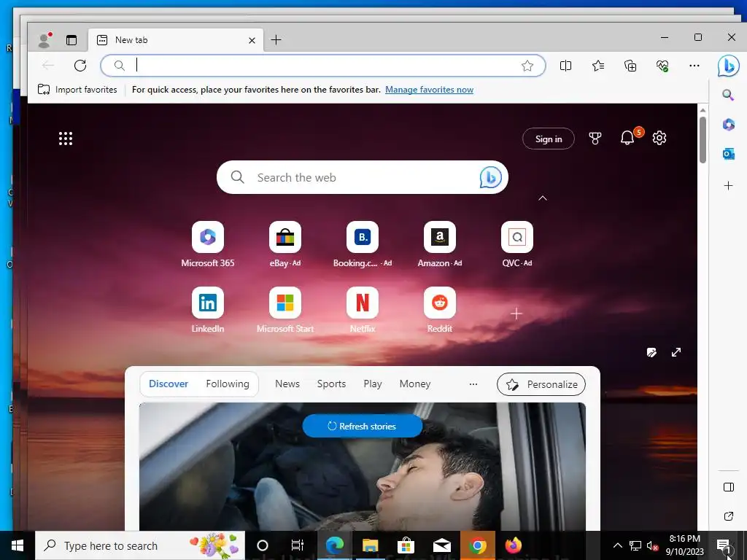Open Settings and more ellipsis menu

(x=694, y=65)
